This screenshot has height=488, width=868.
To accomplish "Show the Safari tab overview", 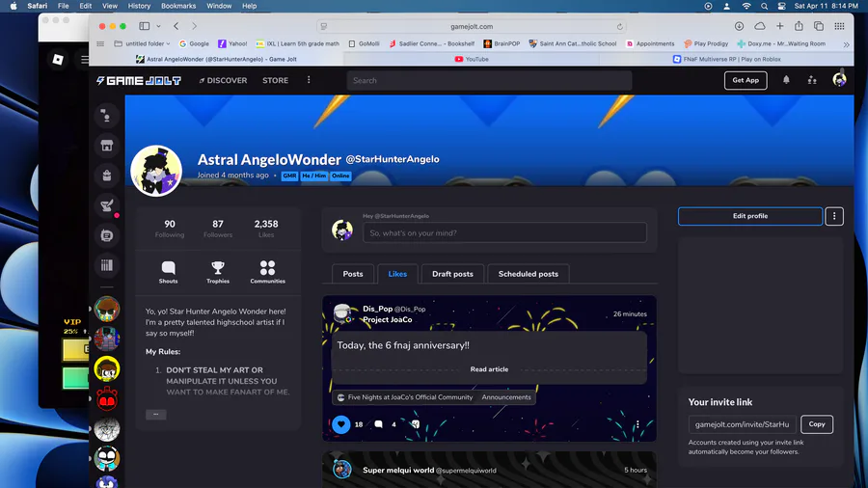I will [818, 26].
